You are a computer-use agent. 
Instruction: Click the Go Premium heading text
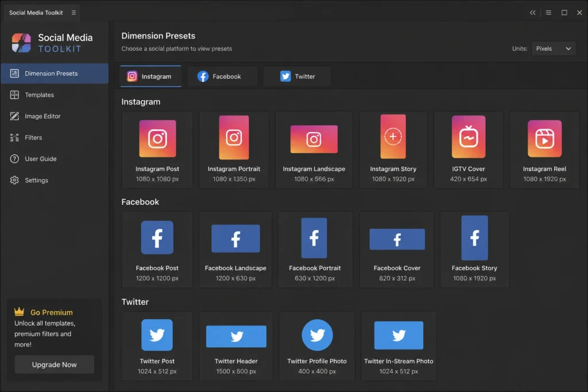(51, 313)
